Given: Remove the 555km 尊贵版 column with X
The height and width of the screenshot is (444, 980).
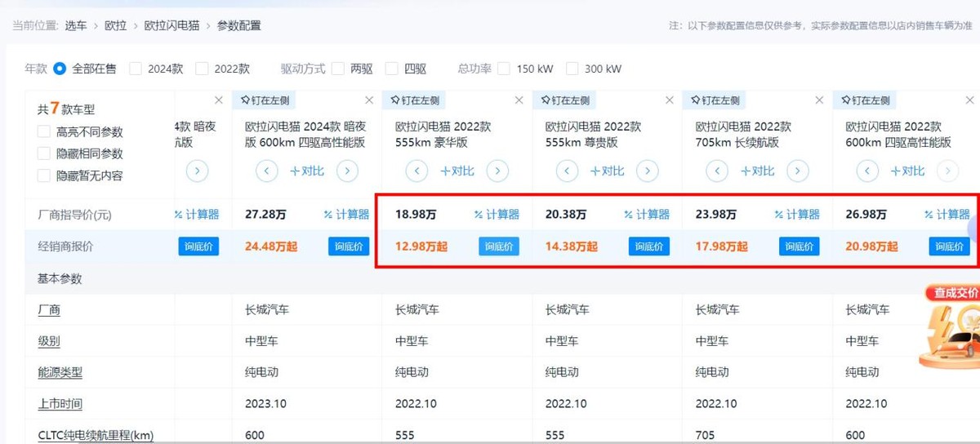Looking at the screenshot, I should click(x=669, y=100).
